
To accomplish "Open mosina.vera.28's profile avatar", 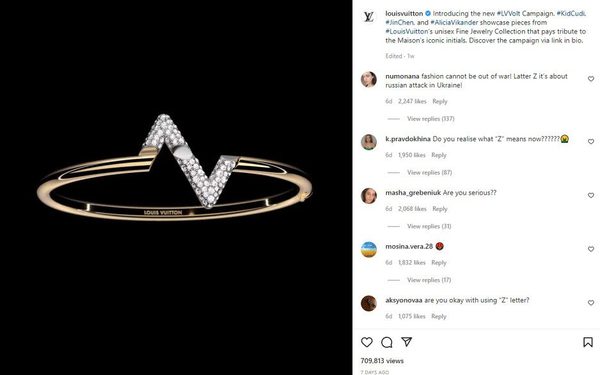I will click(369, 249).
